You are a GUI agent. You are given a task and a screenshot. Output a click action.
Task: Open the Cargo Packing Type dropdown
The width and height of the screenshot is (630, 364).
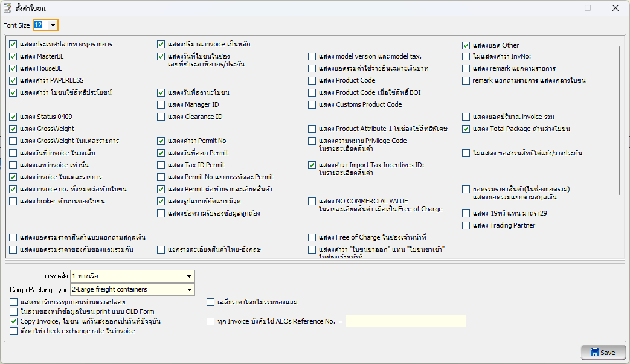[x=189, y=290]
